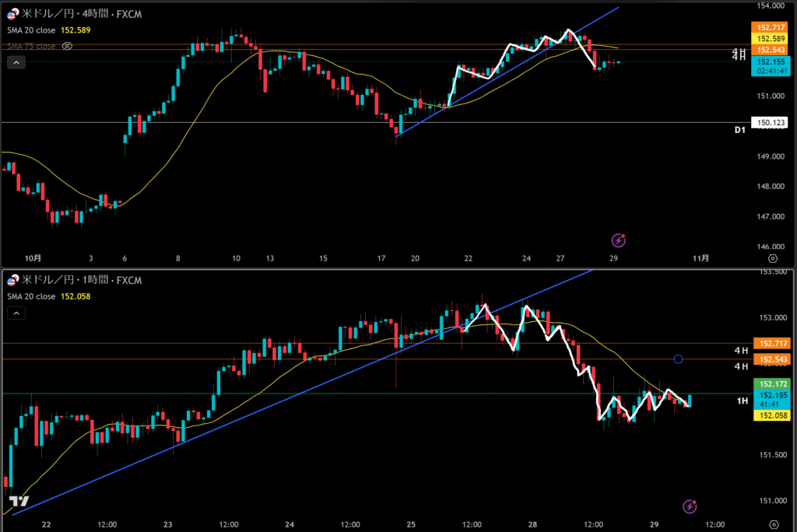The width and height of the screenshot is (797, 532).
Task: Toggle visibility of SMA 75 indicator
Action: (x=68, y=46)
